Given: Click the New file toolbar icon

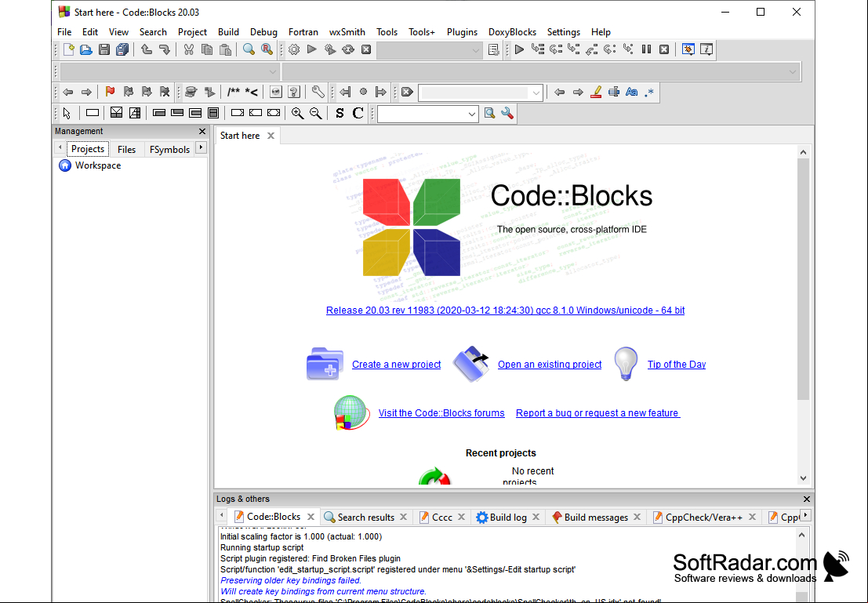Looking at the screenshot, I should click(69, 50).
